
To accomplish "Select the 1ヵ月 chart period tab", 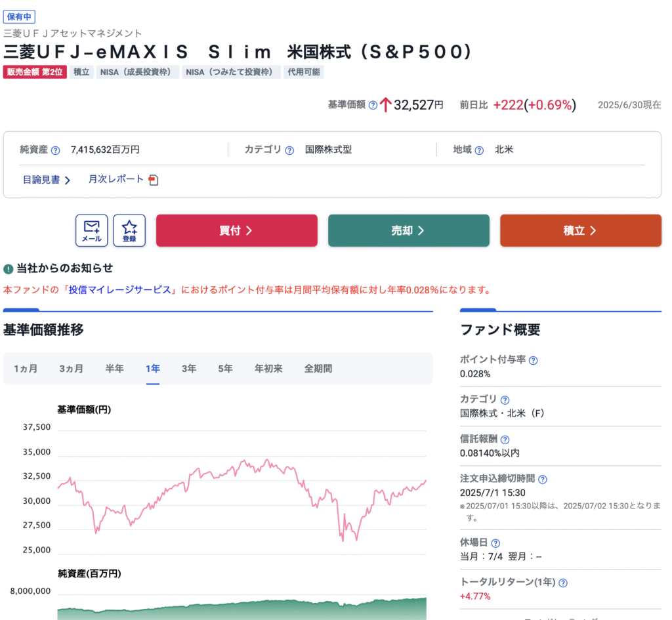I will [26, 369].
